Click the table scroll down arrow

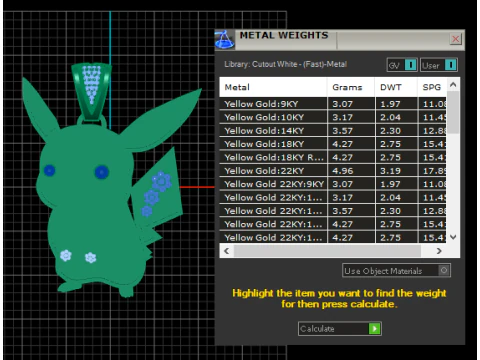(x=453, y=237)
